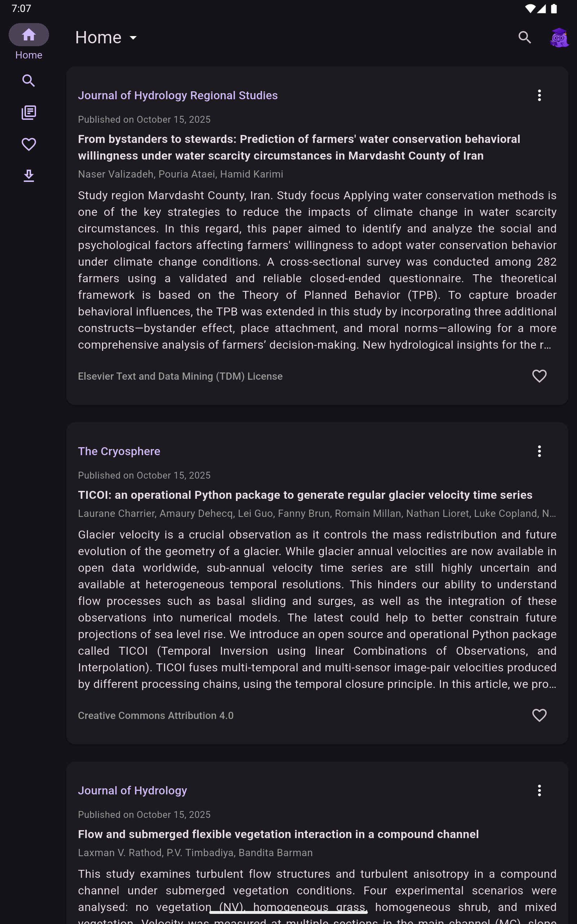
Task: Open the TICOI Python package article title
Action: 305,495
